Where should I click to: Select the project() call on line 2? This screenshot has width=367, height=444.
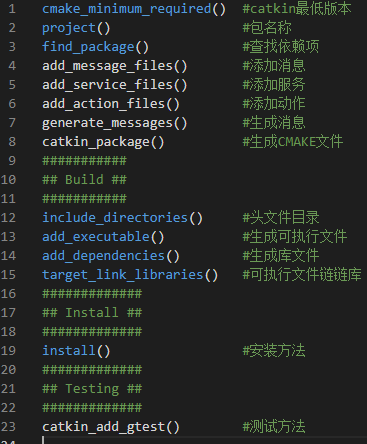76,28
